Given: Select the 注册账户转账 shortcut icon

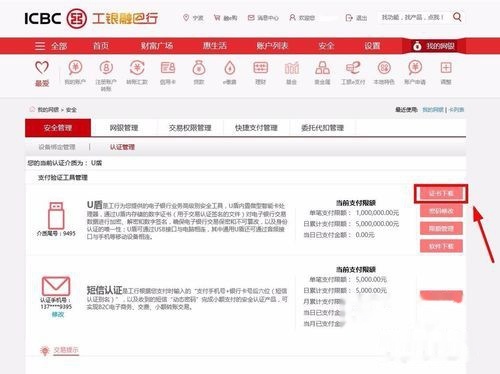Looking at the screenshot, I should point(106,68).
